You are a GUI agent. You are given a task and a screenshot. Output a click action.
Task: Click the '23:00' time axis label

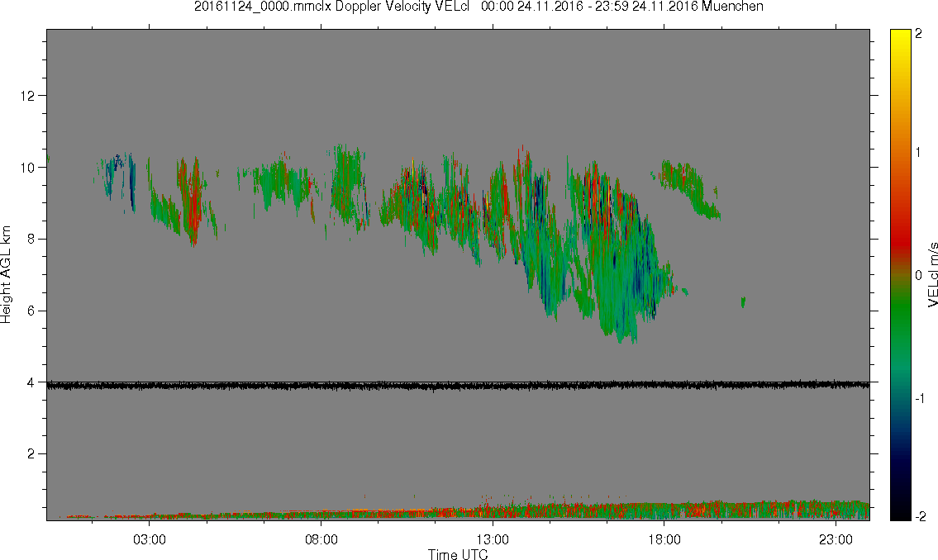coord(836,539)
